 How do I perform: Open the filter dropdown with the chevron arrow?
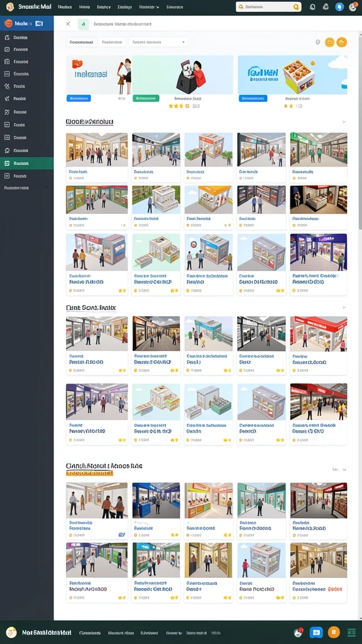158,42
